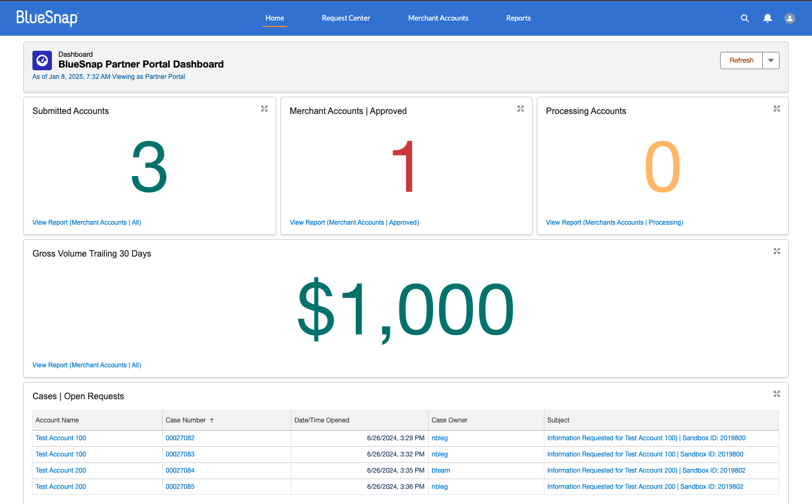Expand the Processing Accounts widget
Screen dimensions: 812x504
click(x=777, y=109)
